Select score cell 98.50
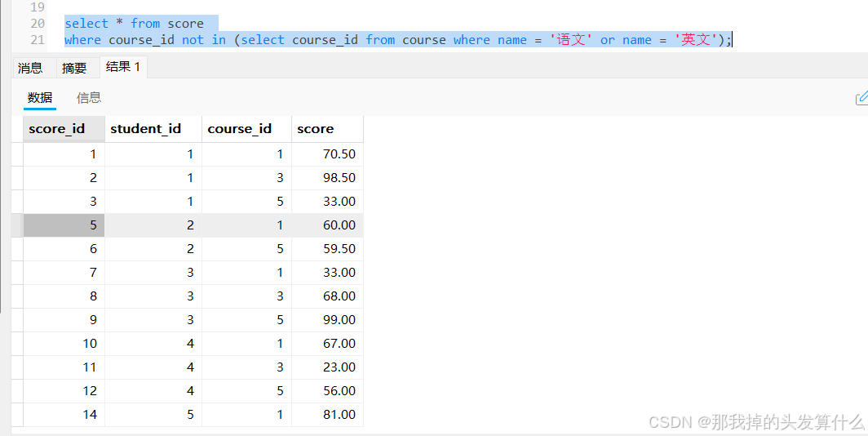 (x=327, y=178)
